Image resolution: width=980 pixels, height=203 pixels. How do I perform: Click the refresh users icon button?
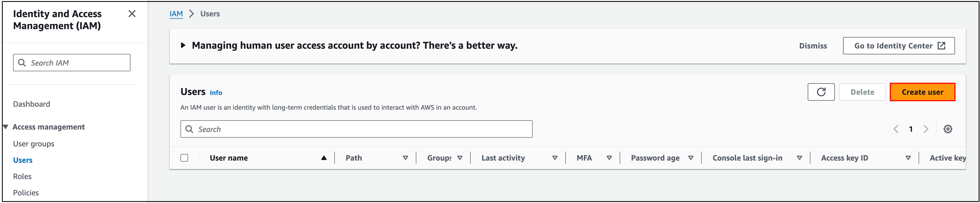click(820, 92)
